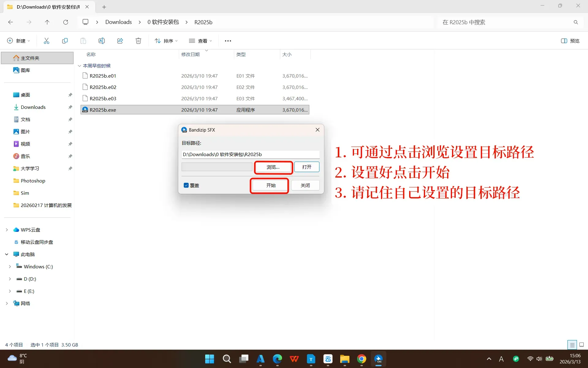
Task: Click the 开始 start button
Action: [271, 185]
